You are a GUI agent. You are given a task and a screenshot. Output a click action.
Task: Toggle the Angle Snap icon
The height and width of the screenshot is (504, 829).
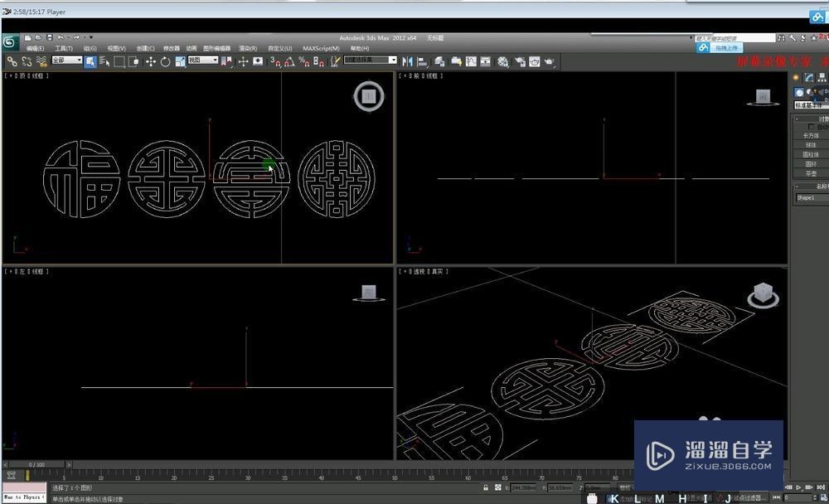coord(289,61)
